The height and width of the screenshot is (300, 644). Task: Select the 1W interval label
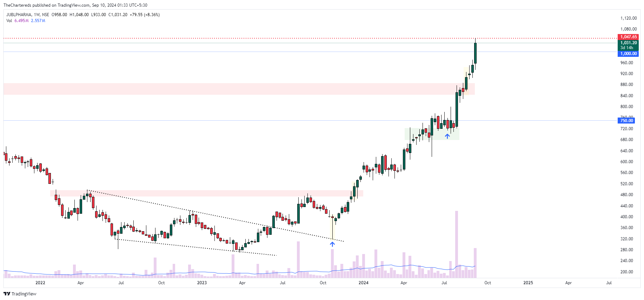37,15
